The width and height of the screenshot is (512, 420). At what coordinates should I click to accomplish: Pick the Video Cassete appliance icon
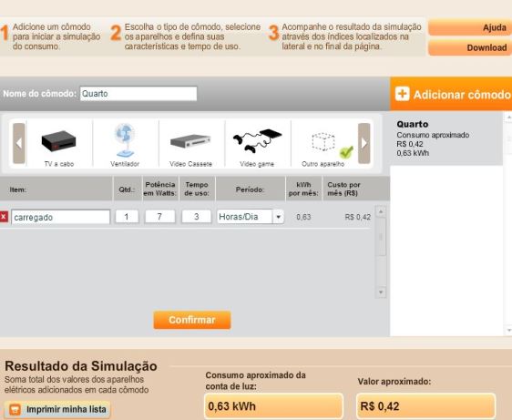click(191, 144)
